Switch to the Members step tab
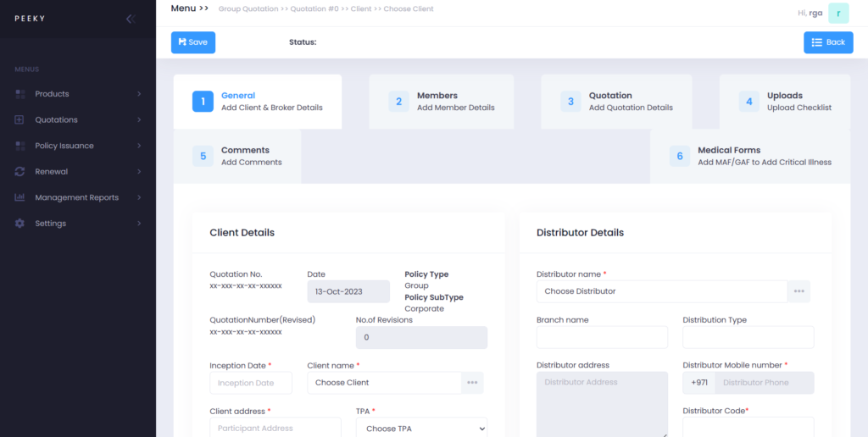This screenshot has width=868, height=437. point(441,102)
